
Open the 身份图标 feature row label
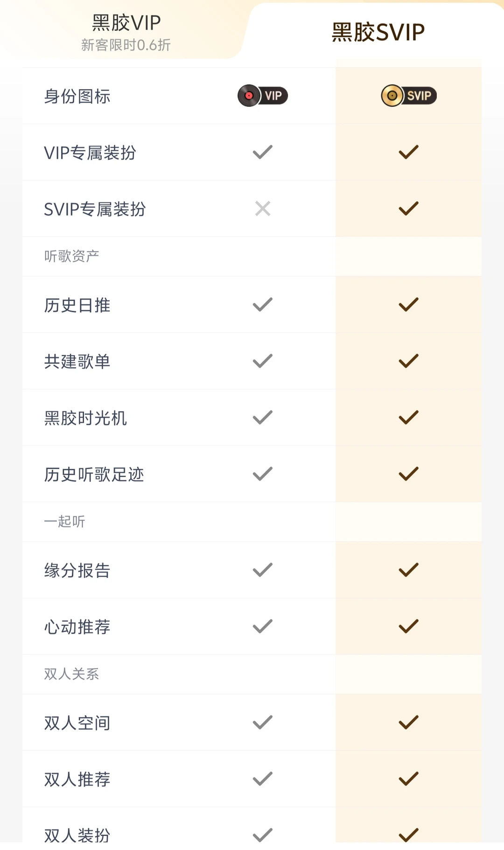pos(77,96)
